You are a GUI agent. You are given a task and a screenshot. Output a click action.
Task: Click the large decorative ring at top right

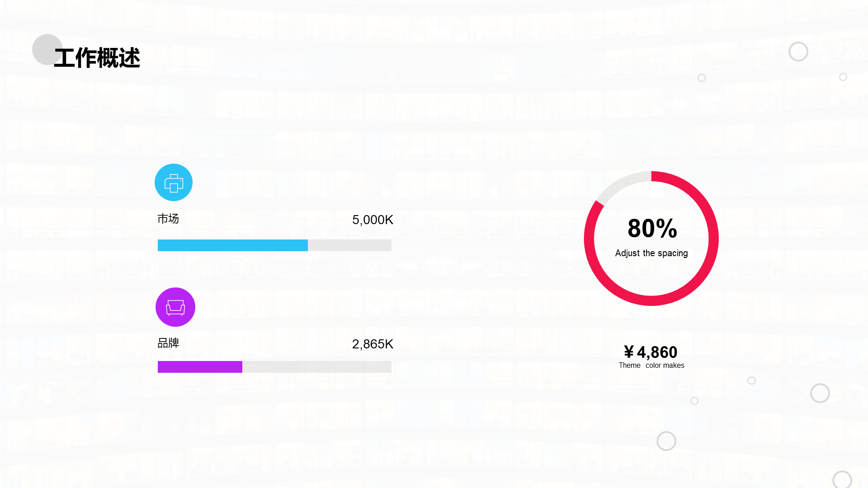click(x=798, y=52)
